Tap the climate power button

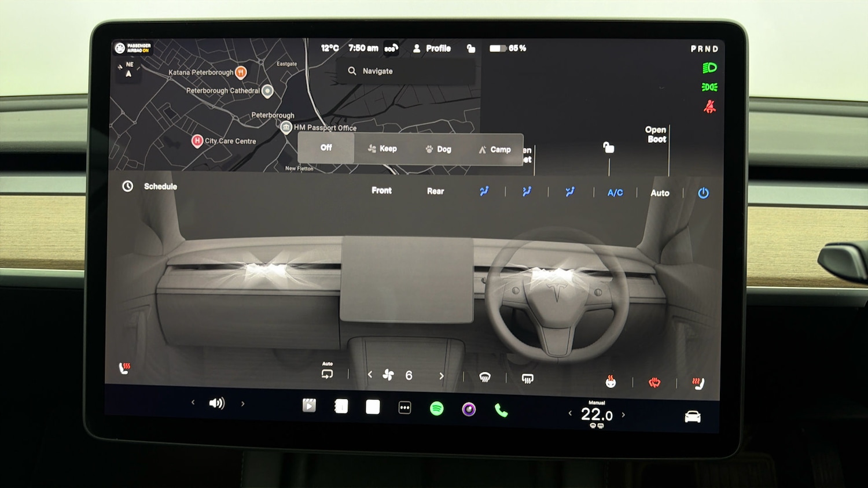pos(704,193)
